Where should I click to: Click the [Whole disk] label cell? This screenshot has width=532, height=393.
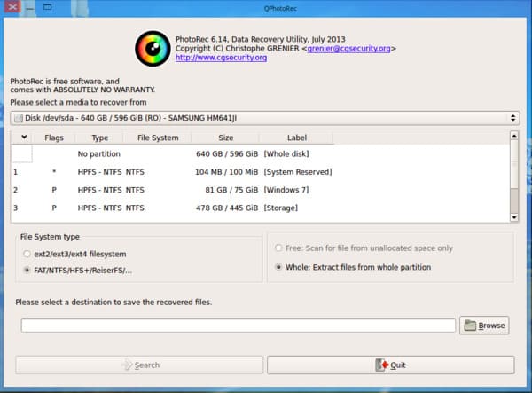[x=286, y=154]
